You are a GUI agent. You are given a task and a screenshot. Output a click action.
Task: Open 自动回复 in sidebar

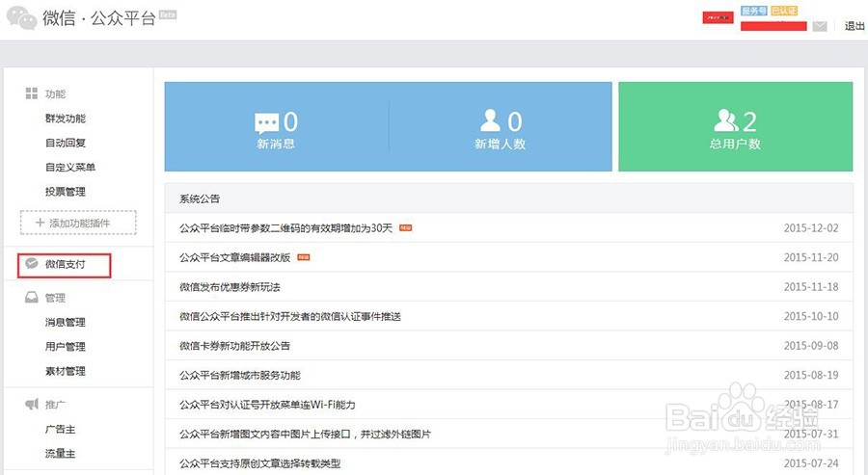[66, 143]
